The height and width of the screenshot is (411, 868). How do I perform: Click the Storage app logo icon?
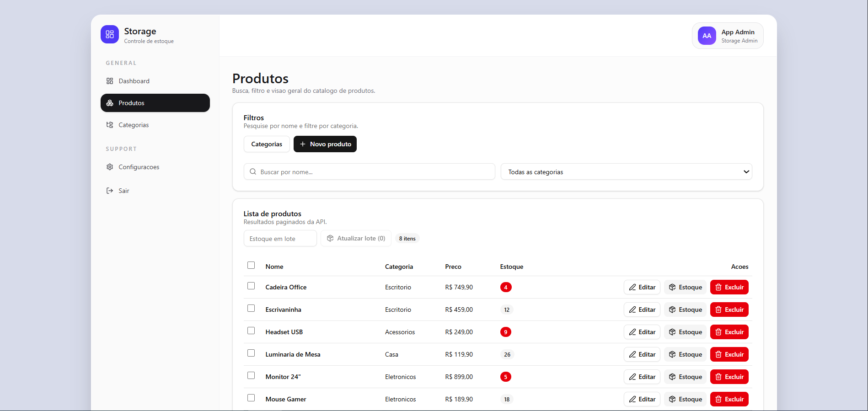pos(110,34)
